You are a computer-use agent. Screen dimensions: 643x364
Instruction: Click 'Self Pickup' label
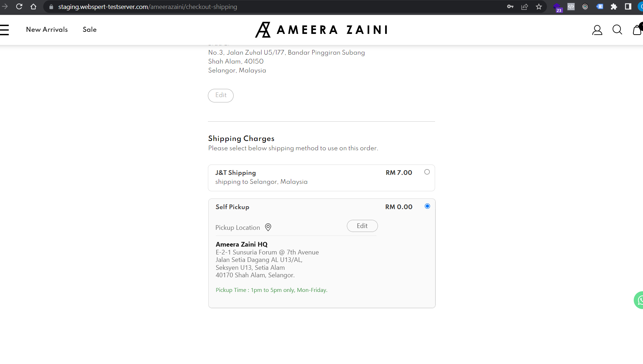pyautogui.click(x=233, y=207)
